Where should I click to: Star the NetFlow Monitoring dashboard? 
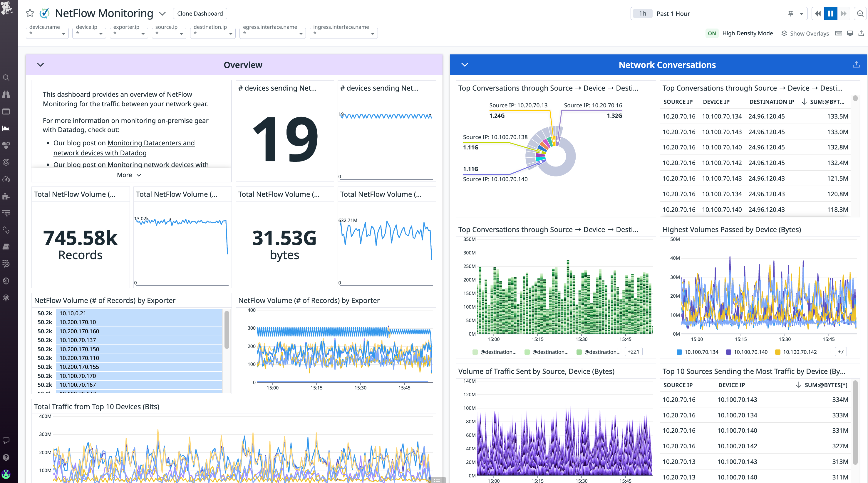coord(30,13)
